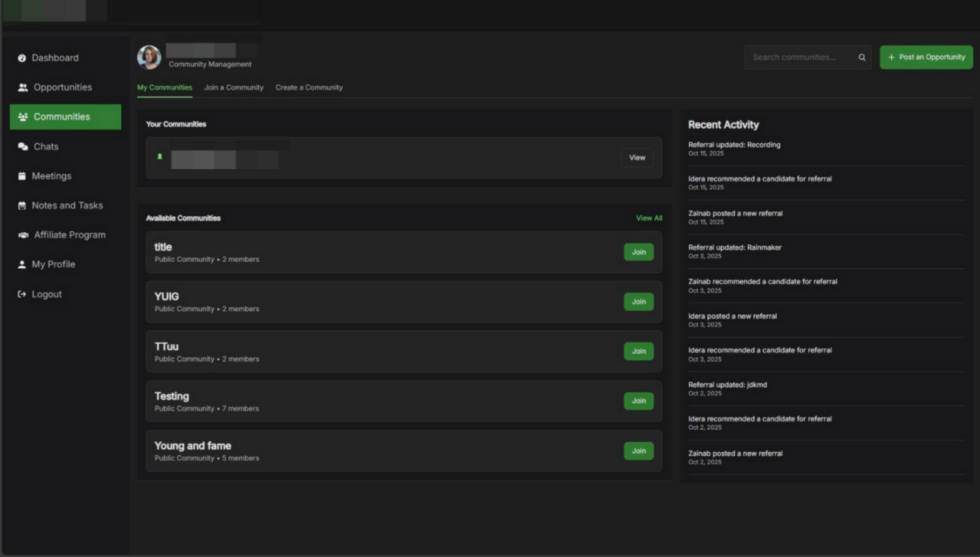Open the Dashboard from the sidebar

[54, 58]
